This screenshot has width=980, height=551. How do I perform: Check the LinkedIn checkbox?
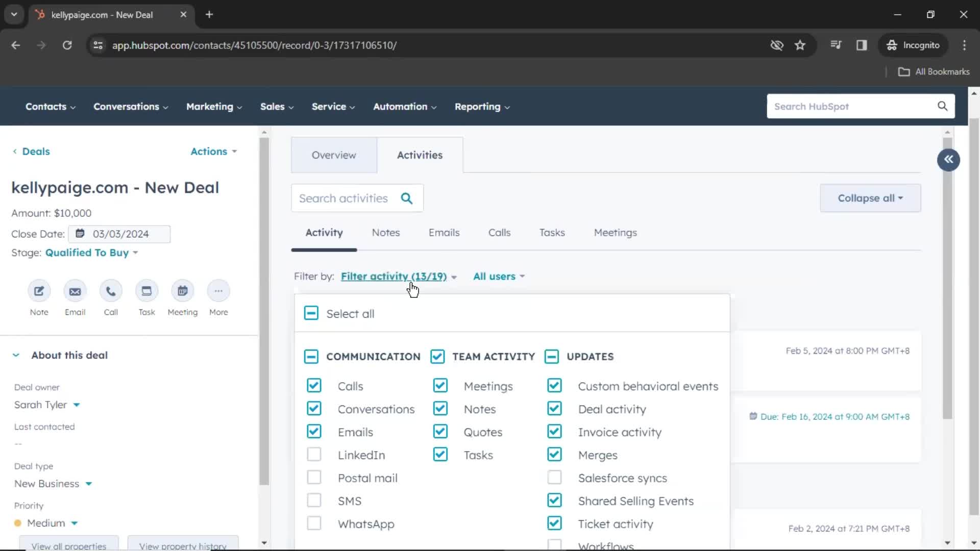coord(314,455)
